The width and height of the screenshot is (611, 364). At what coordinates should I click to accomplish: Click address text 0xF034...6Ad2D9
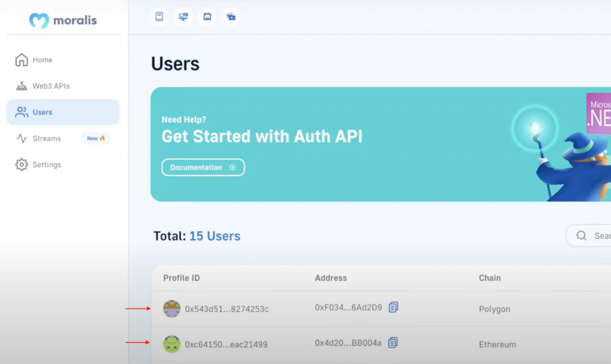coord(348,307)
